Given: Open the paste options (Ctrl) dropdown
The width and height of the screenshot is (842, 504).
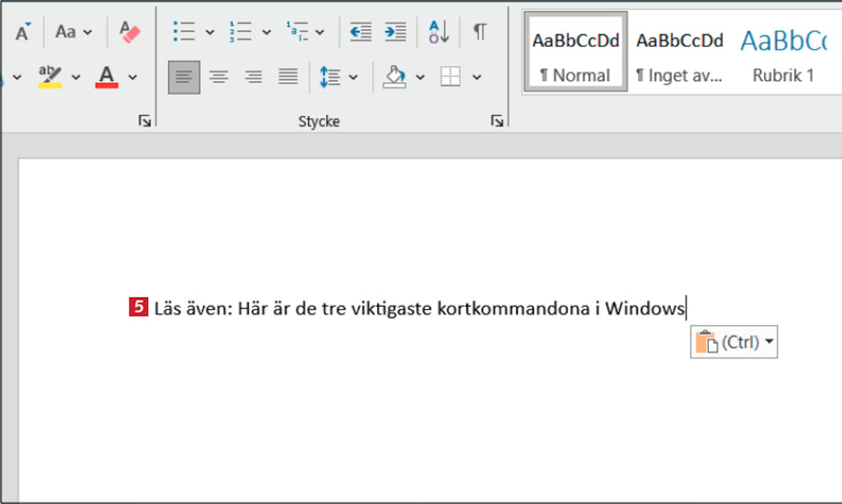Looking at the screenshot, I should click(x=769, y=341).
